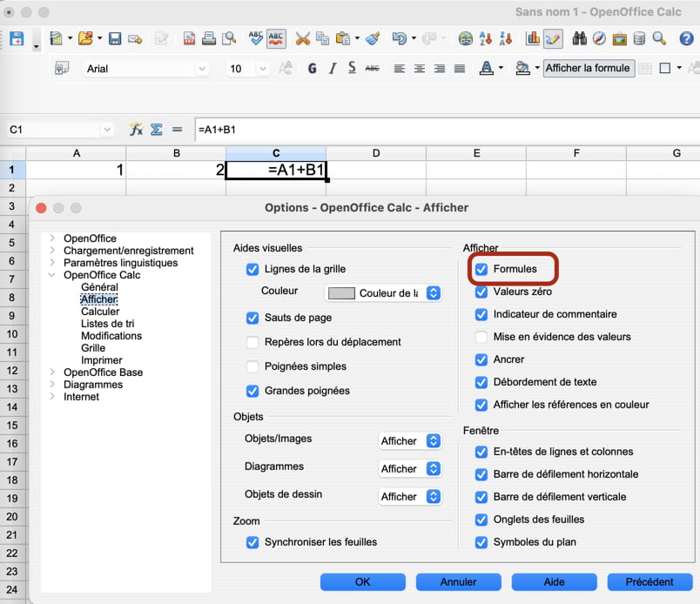The image size is (700, 604).
Task: Collapse the OpenOffice Calc tree node
Action: [x=51, y=275]
